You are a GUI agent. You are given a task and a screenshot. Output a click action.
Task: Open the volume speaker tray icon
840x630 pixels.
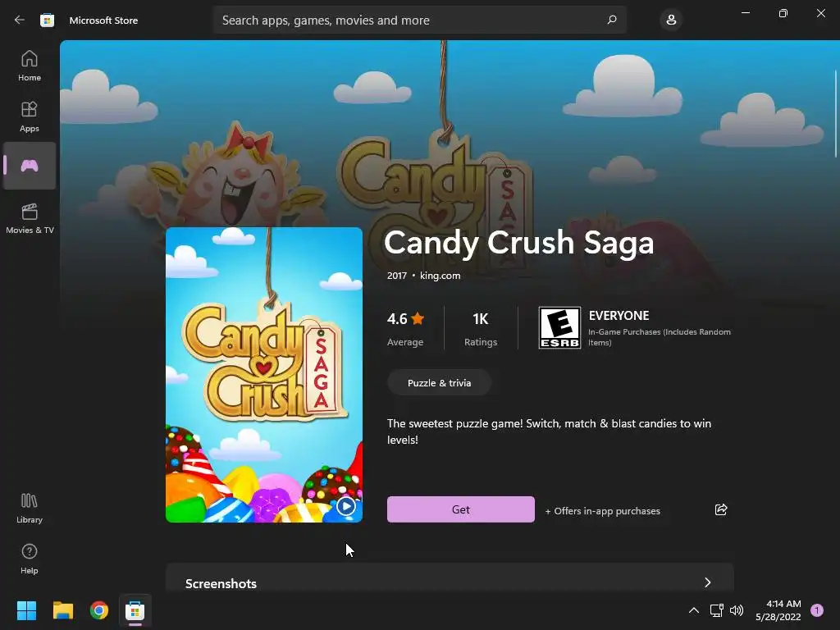(737, 610)
